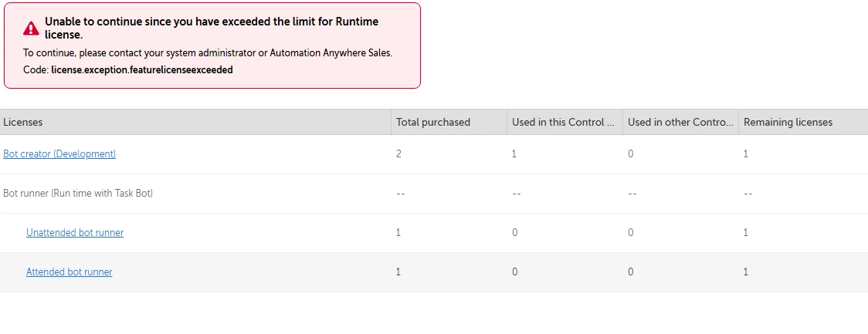
Task: Select Remaining licenses value in Bot creator row
Action: [746, 154]
